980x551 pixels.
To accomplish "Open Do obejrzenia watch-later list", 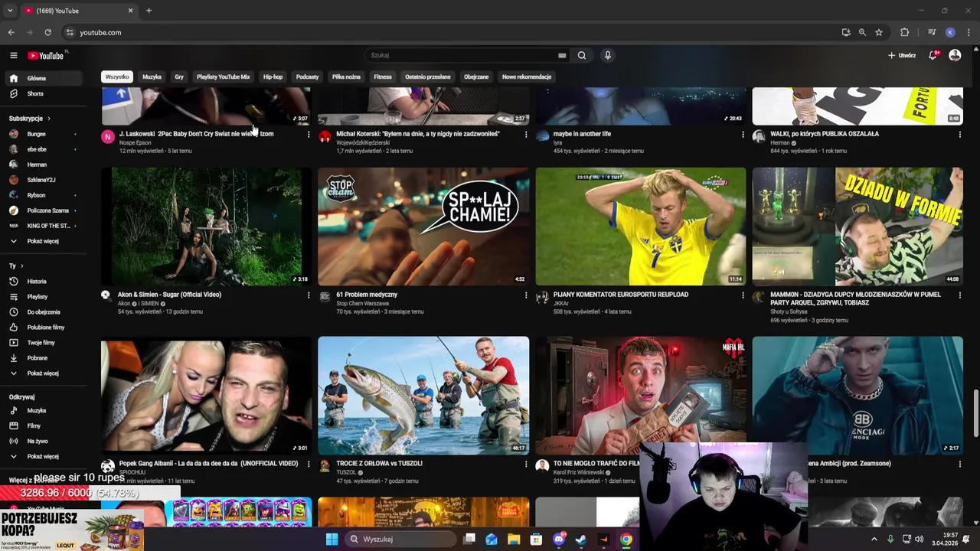I will click(43, 312).
